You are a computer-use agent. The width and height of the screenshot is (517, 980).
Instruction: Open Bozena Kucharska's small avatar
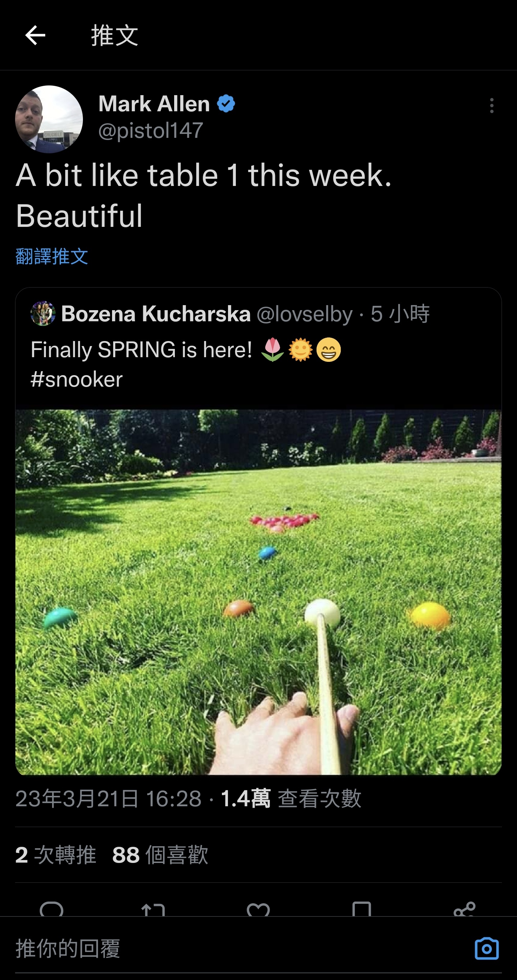(x=43, y=313)
